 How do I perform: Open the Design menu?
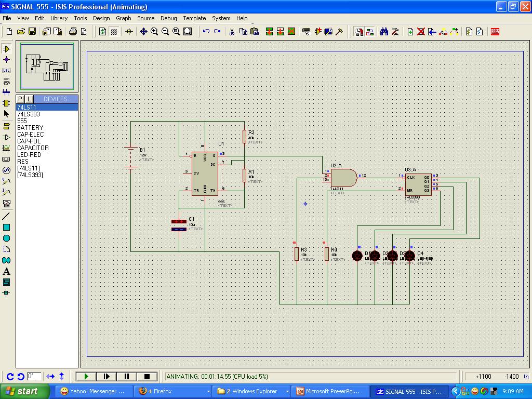pos(101,18)
